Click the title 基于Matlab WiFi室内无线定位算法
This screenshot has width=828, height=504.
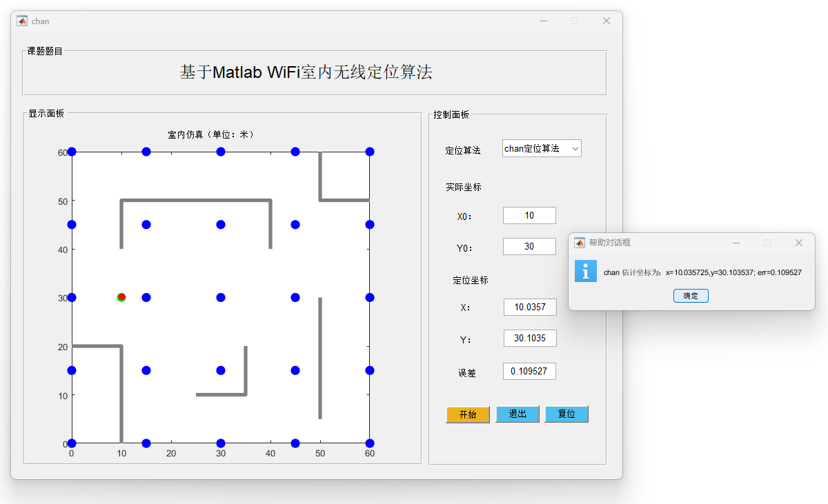(x=306, y=72)
